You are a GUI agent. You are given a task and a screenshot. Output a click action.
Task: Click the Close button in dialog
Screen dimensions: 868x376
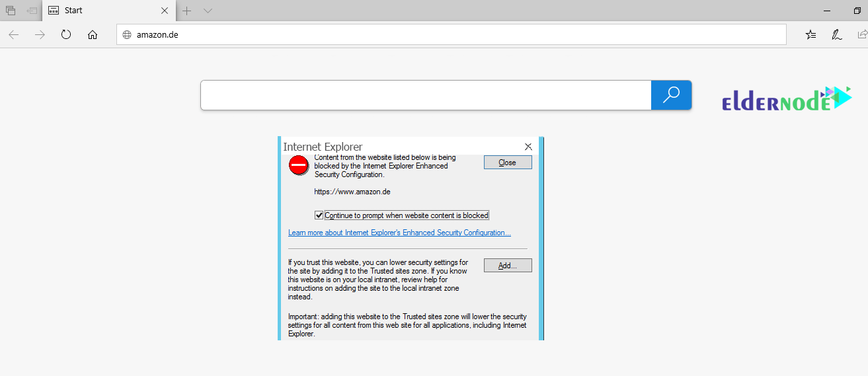coord(508,163)
